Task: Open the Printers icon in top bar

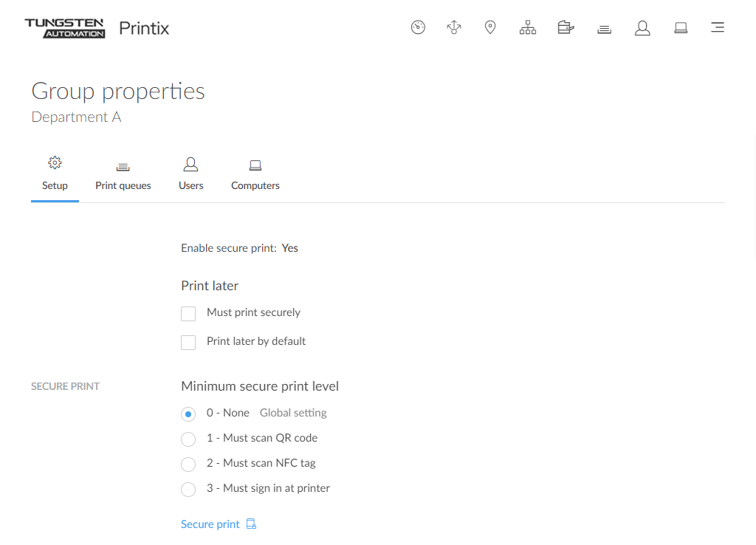Action: (566, 28)
